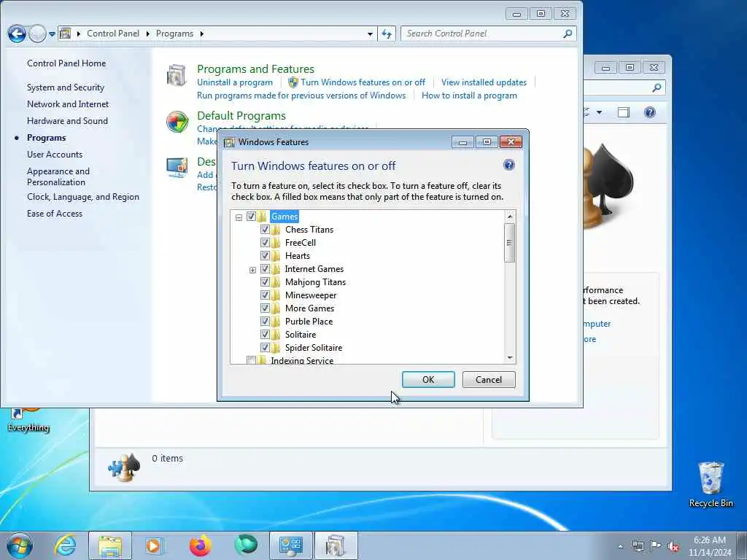This screenshot has width=747, height=560.
Task: Click the features list scroll down arrow
Action: point(510,358)
